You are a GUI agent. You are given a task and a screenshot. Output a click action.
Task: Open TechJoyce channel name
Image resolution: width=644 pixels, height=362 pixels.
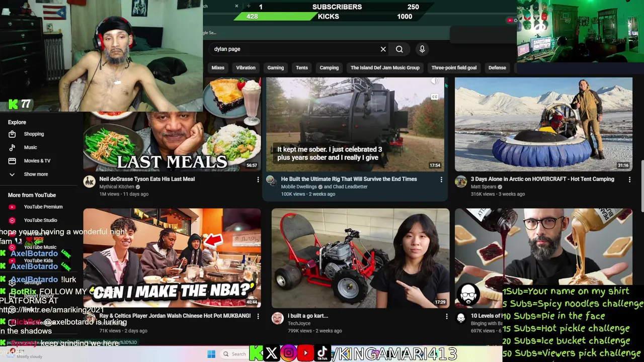(299, 323)
